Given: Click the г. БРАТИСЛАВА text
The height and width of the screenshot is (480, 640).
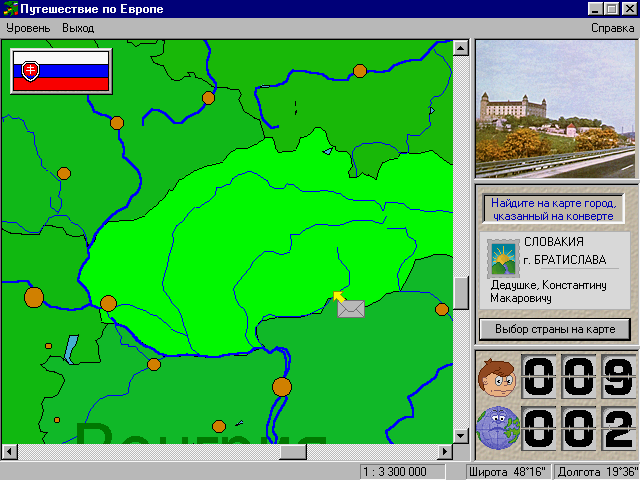Looking at the screenshot, I should 565,260.
